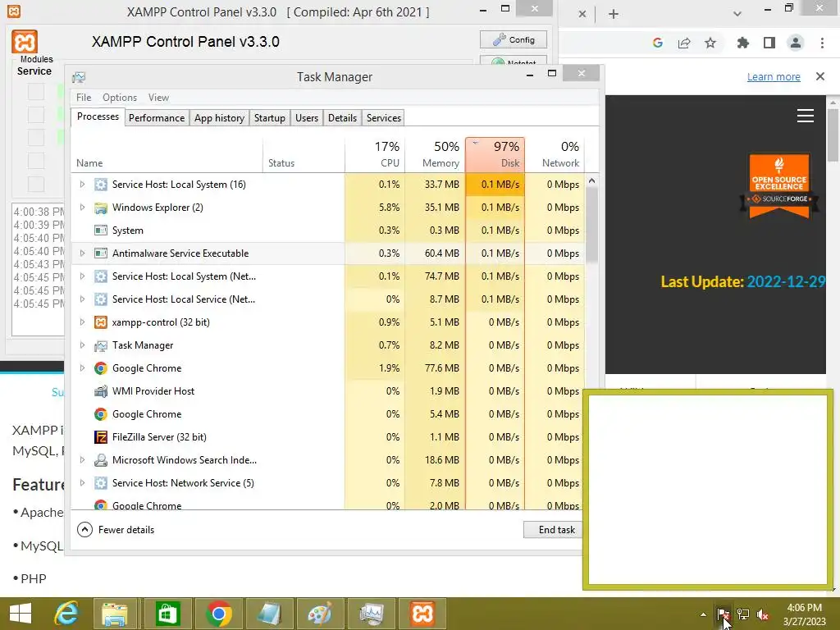The width and height of the screenshot is (840, 630).
Task: Expand the Google Chrome 77.6 MB row
Action: click(82, 368)
